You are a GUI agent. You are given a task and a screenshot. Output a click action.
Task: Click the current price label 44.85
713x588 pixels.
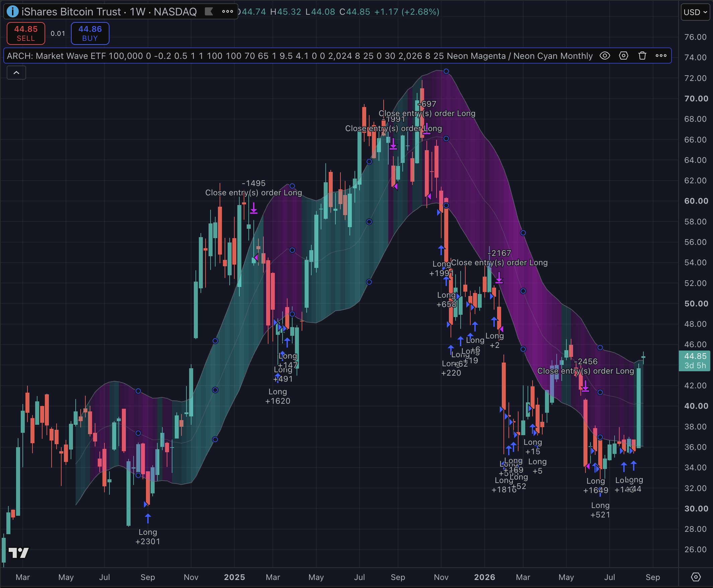point(694,361)
